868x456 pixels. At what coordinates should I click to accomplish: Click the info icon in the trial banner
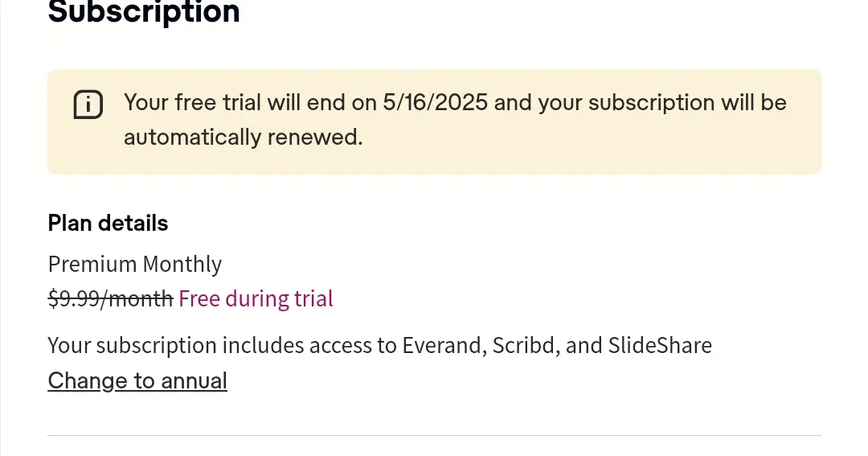(x=88, y=105)
